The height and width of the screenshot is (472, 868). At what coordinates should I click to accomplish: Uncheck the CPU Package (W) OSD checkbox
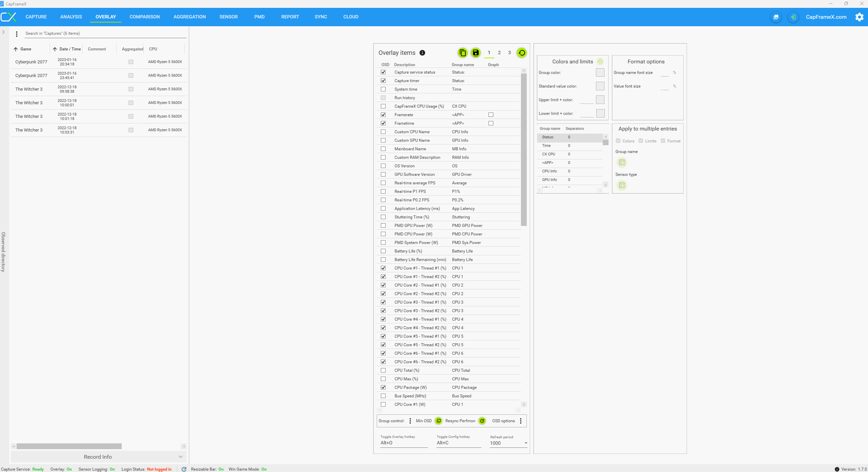(383, 387)
